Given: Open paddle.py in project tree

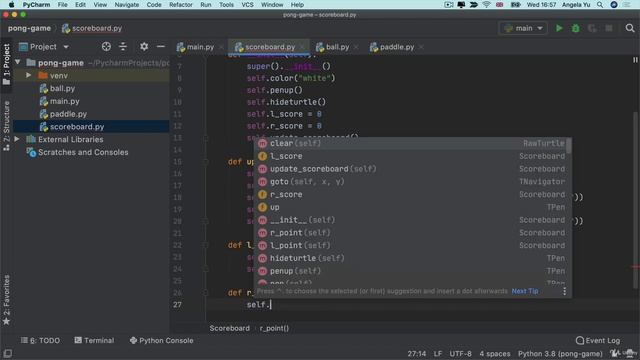Looking at the screenshot, I should tap(68, 114).
